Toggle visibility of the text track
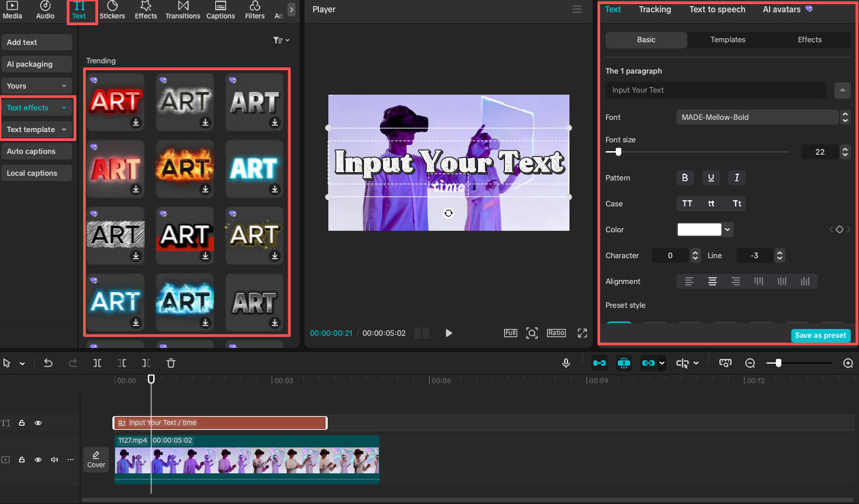Screen dimensions: 859x504 pos(38,423)
